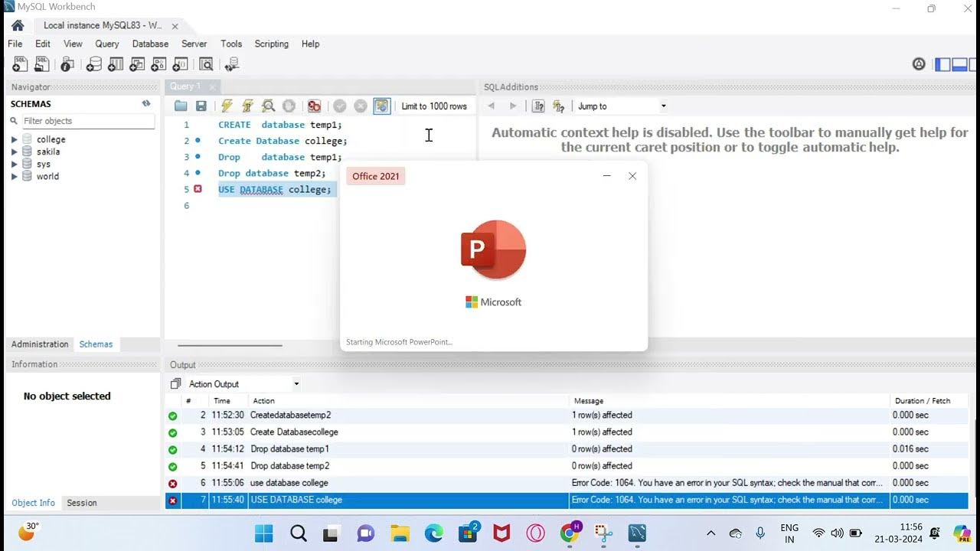980x551 pixels.
Task: Open the account circle icon top right
Action: click(x=919, y=64)
